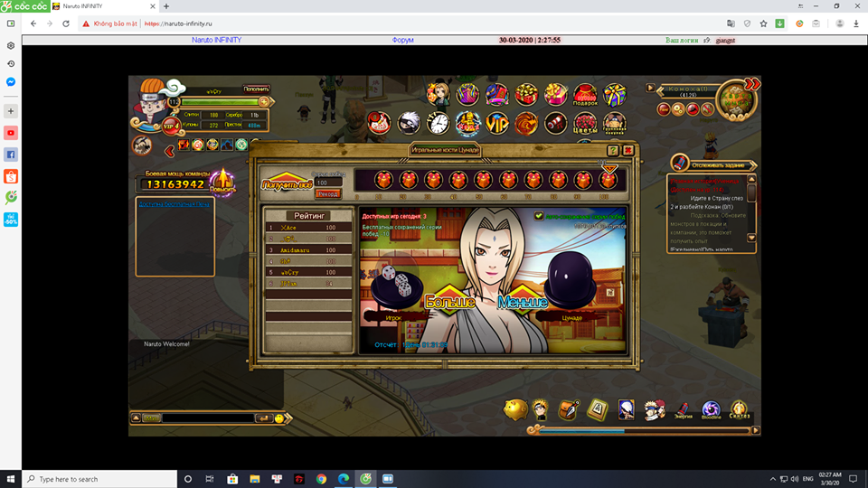The width and height of the screenshot is (868, 488).
Task: Open the Энергия scroll icon
Action: tap(684, 410)
